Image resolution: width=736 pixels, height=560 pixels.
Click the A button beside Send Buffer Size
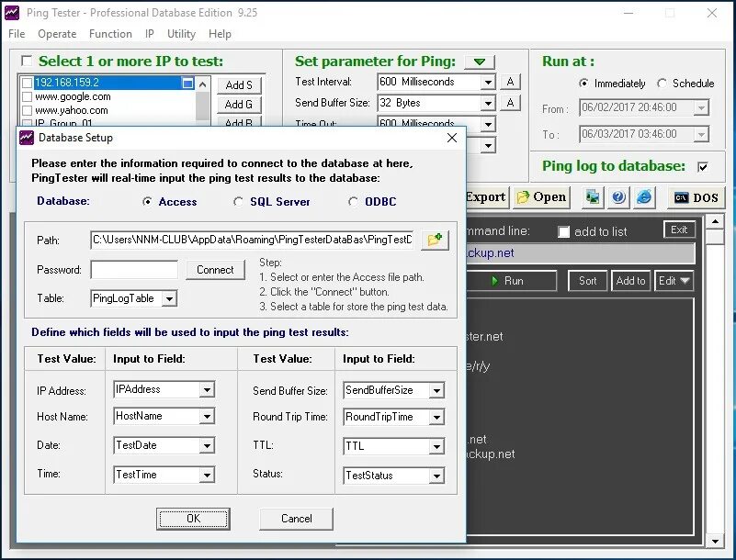click(x=510, y=103)
